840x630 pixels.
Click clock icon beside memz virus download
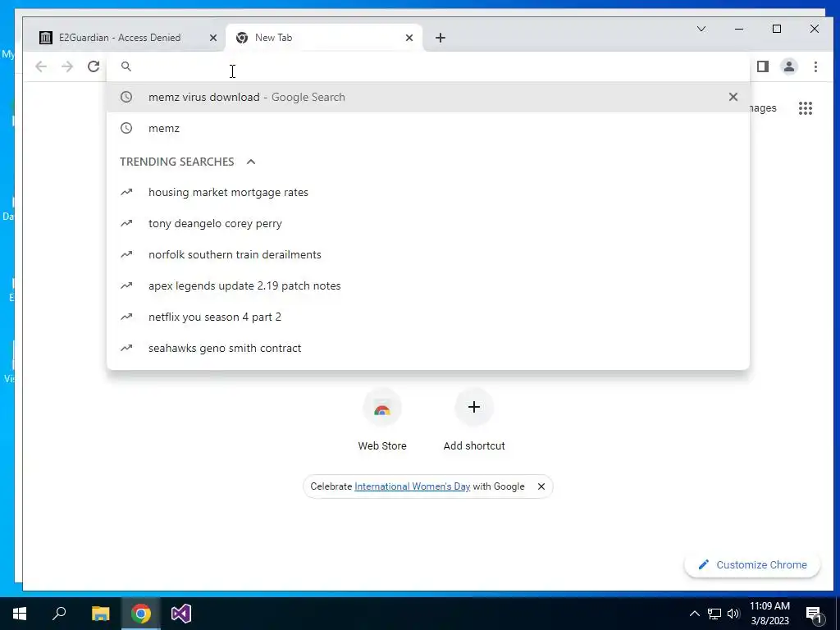click(126, 97)
